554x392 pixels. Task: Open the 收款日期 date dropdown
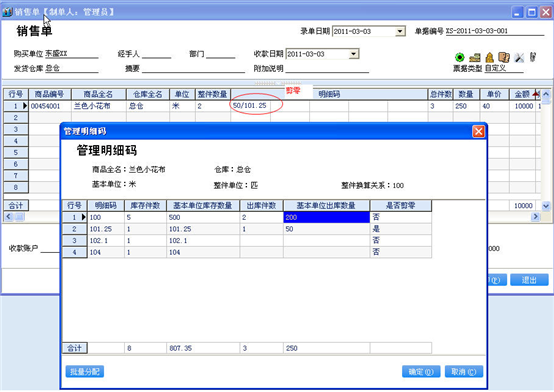click(353, 54)
